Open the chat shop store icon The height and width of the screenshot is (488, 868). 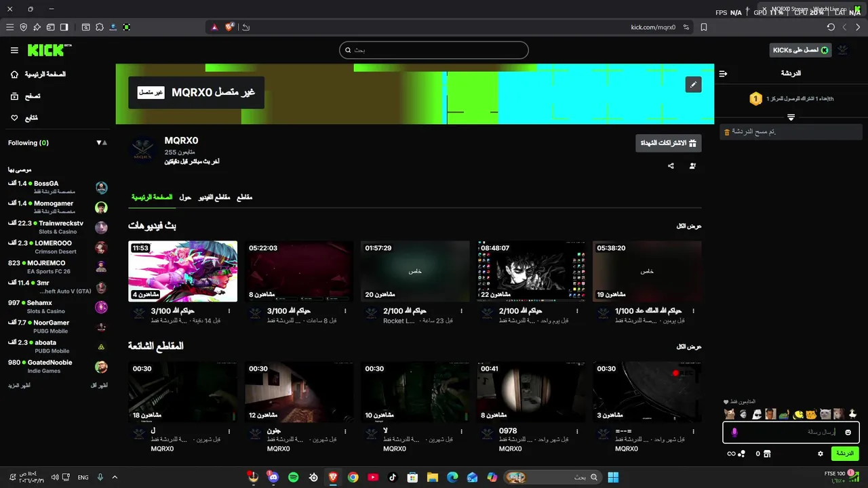(x=767, y=453)
